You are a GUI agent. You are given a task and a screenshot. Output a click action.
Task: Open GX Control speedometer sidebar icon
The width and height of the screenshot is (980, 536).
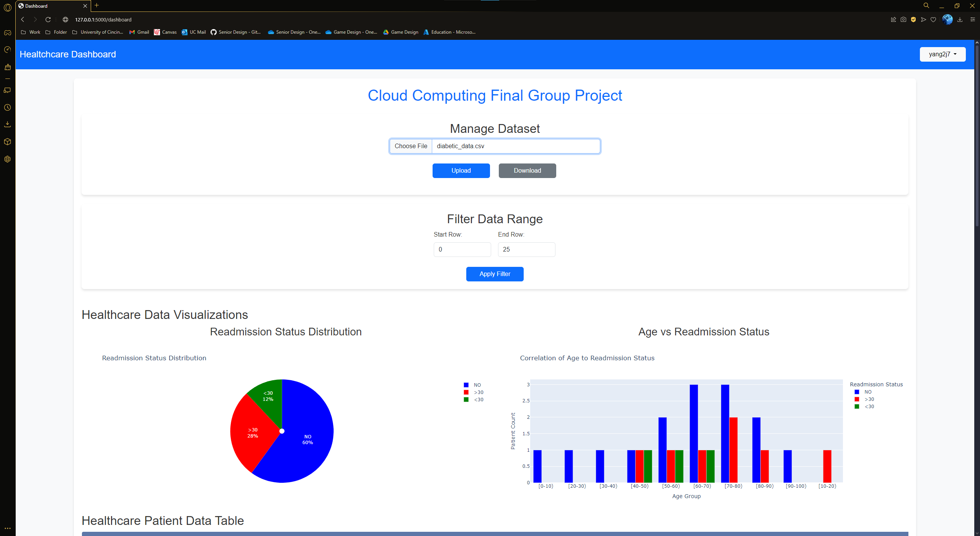click(7, 49)
